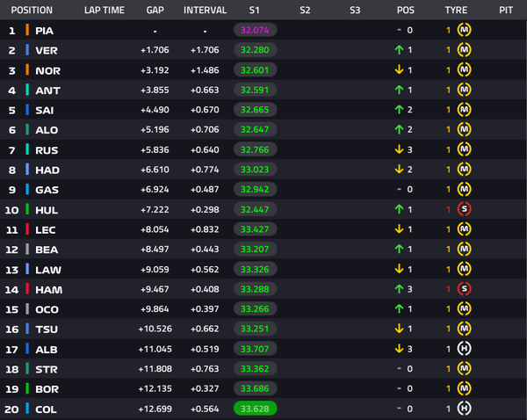Click HUL's interval value +0.298

click(x=205, y=209)
